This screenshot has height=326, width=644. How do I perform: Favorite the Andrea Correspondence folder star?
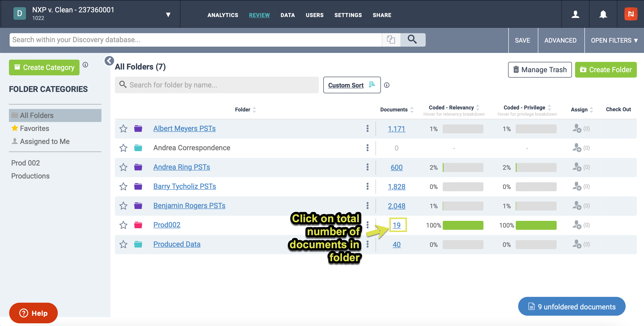tap(123, 148)
